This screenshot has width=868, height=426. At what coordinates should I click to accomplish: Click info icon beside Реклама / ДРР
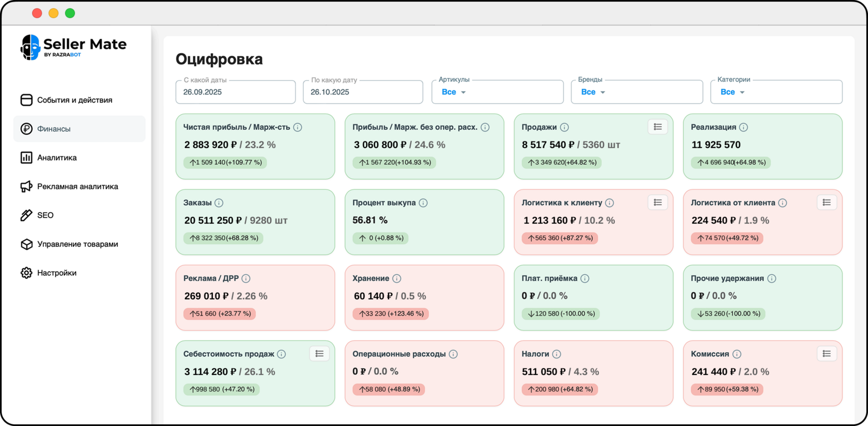click(x=246, y=278)
